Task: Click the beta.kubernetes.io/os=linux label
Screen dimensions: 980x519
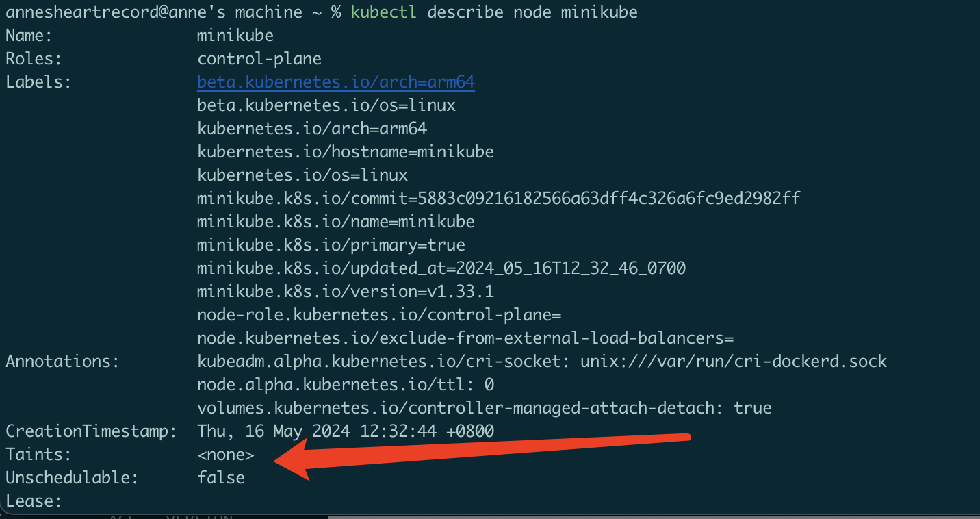Action: (x=326, y=105)
